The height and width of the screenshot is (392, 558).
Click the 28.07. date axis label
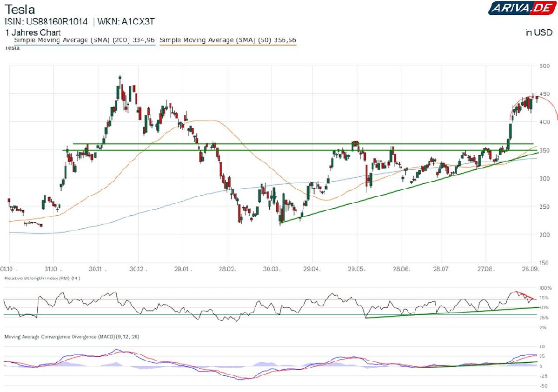442,269
